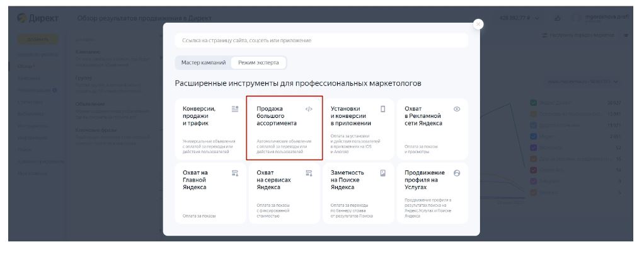Choose Охват в Рекламной сети Яндекса

point(432,129)
